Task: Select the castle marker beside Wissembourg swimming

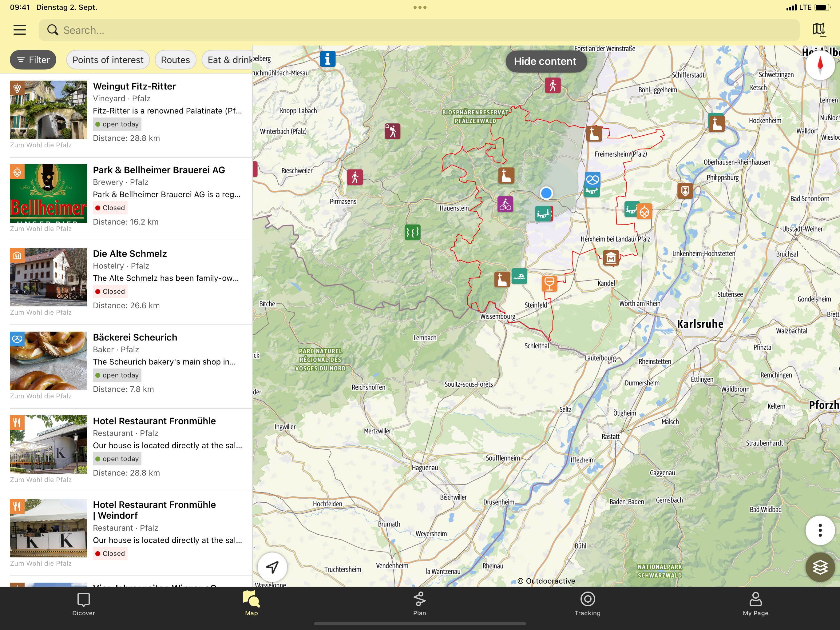Action: tap(502, 280)
